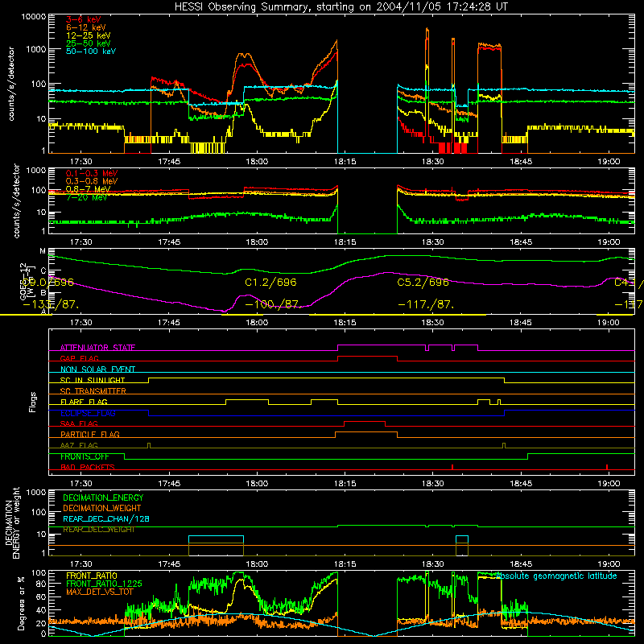
Task: Select the NON_SOLAR_EVENT flag label
Action: (97, 369)
